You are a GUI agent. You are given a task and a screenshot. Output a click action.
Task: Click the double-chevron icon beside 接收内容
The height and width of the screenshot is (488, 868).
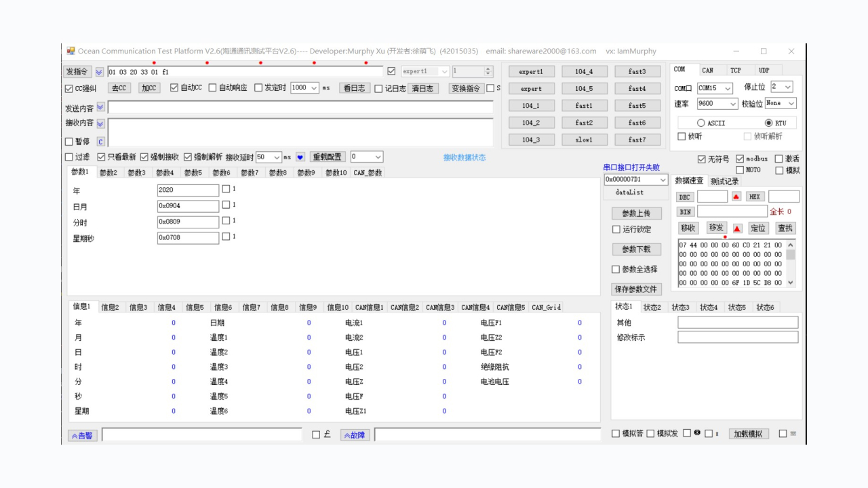101,123
